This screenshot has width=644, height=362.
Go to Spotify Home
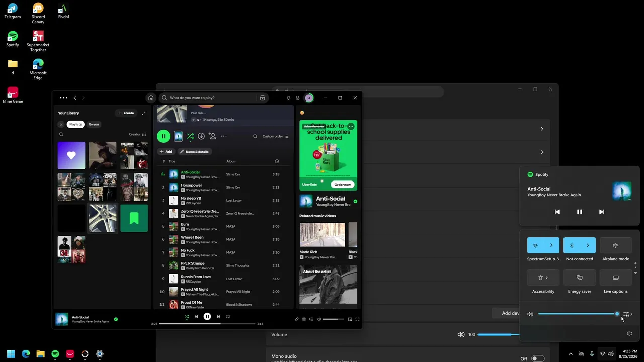[151, 98]
